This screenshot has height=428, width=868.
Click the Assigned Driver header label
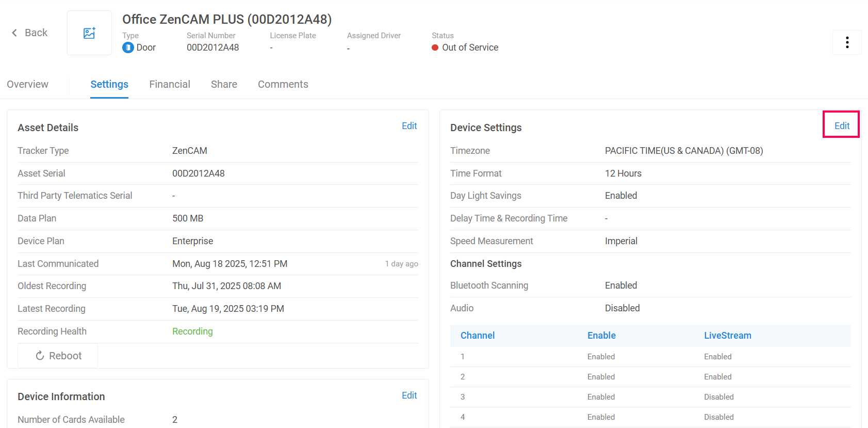click(x=374, y=36)
